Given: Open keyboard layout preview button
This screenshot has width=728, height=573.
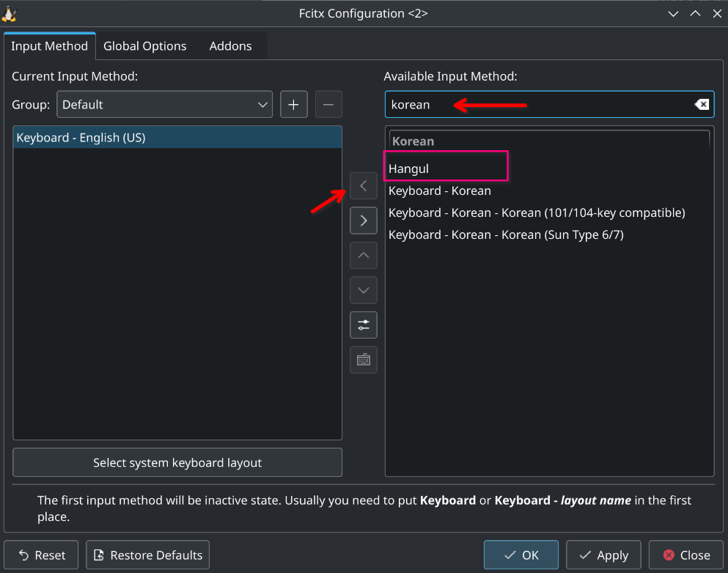Looking at the screenshot, I should [x=364, y=360].
